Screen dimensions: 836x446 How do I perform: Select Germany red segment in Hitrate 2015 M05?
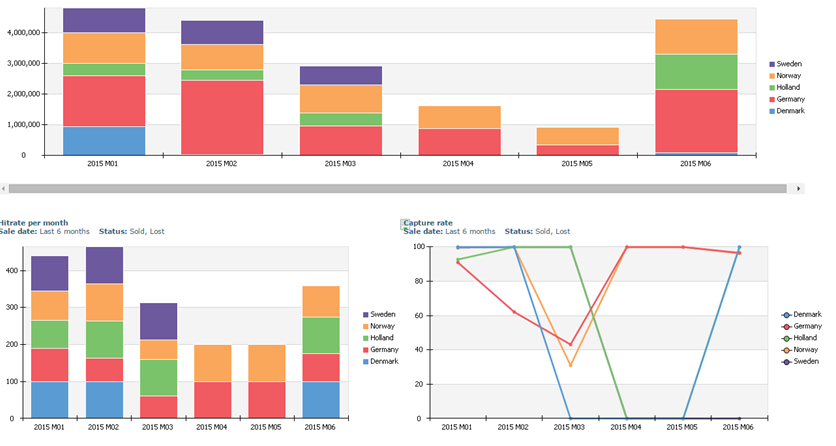click(267, 400)
